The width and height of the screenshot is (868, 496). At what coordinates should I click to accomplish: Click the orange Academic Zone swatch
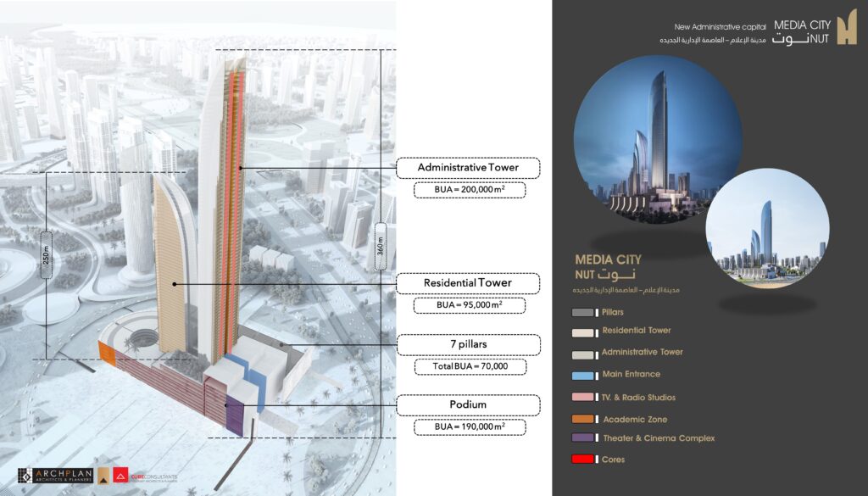(583, 419)
